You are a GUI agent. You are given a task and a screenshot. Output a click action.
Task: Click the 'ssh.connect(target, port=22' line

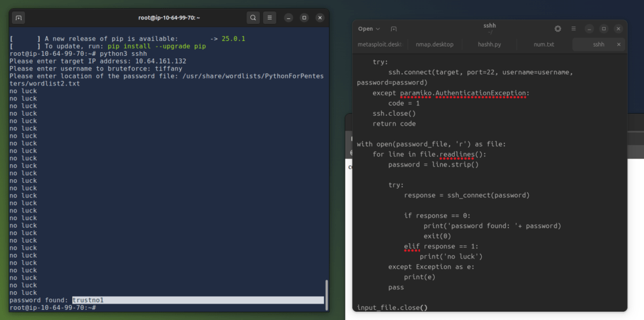481,72
